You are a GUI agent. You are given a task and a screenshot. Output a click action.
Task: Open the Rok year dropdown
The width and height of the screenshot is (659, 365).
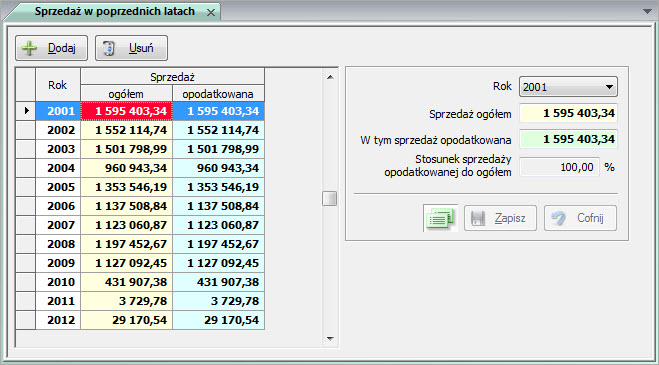tap(568, 87)
